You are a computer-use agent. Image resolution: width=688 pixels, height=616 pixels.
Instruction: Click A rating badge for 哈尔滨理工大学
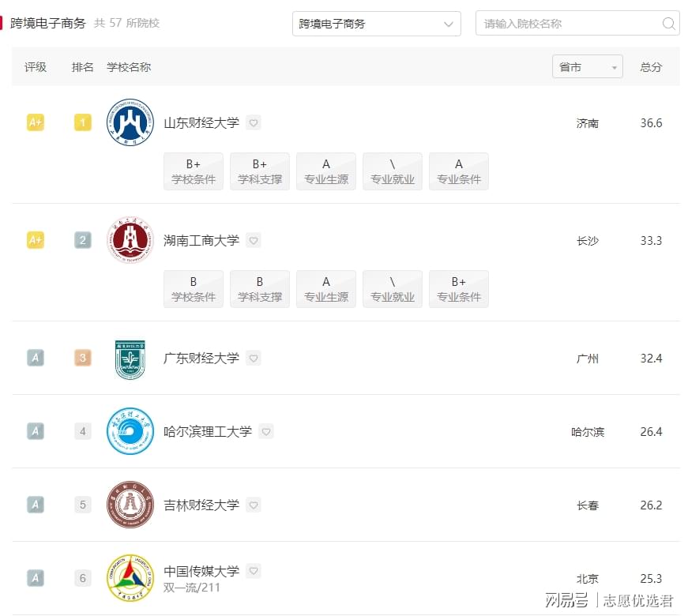[36, 431]
